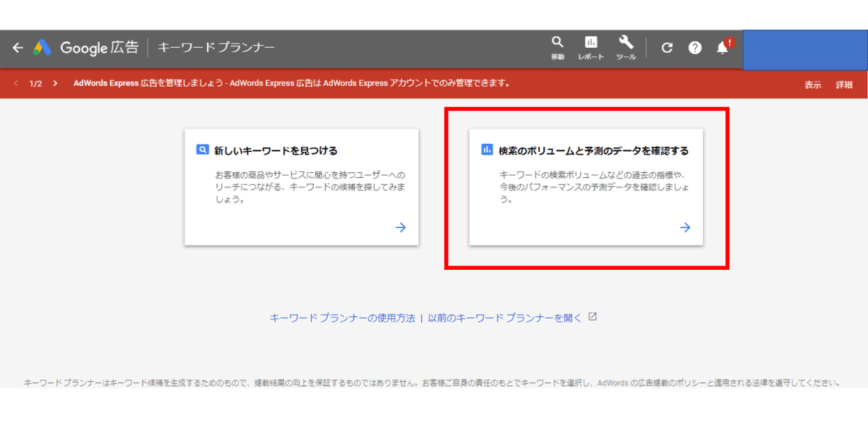Open 検索のボリュームと予測のデータを確認する card title
Screen dimensions: 868x434
594,150
